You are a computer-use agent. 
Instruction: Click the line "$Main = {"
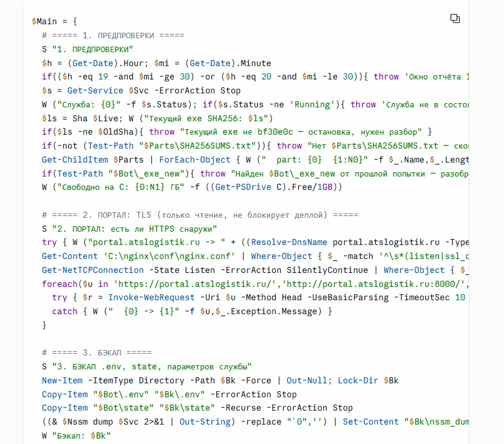click(54, 21)
